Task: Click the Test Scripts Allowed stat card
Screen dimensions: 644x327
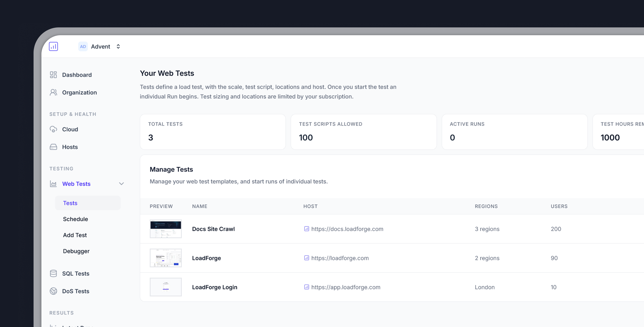Action: coord(364,132)
